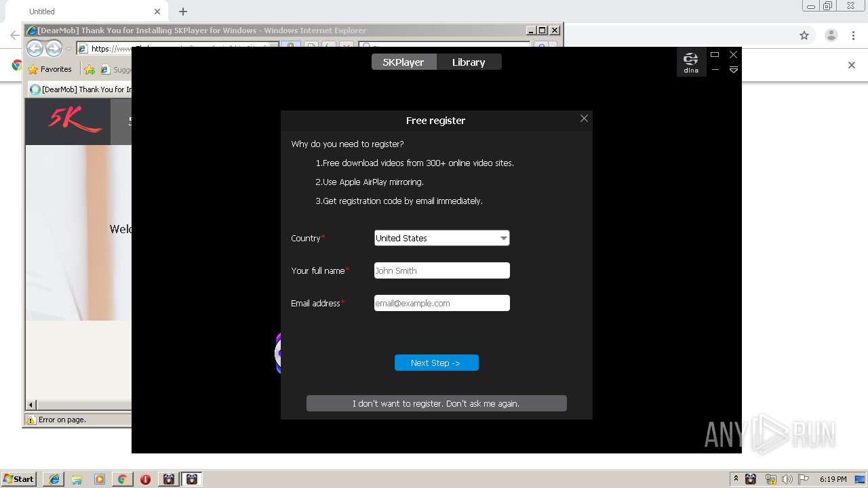Show hidden system tray icons
Image resolution: width=868 pixels, height=488 pixels.
pyautogui.click(x=736, y=479)
